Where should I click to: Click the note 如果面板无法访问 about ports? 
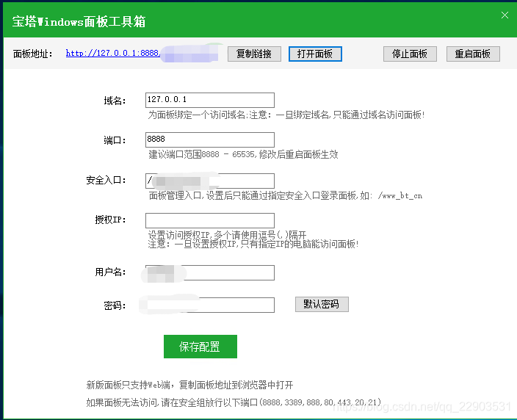[x=234, y=402]
